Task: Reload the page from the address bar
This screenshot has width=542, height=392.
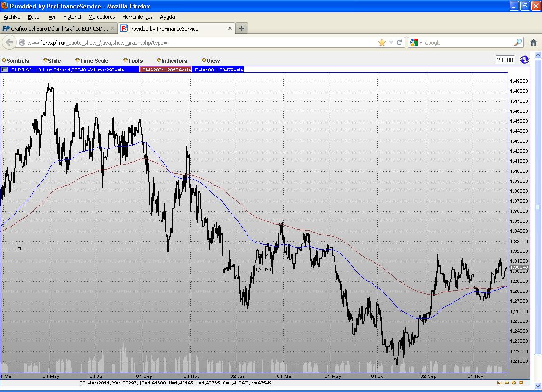Action: pyautogui.click(x=399, y=42)
